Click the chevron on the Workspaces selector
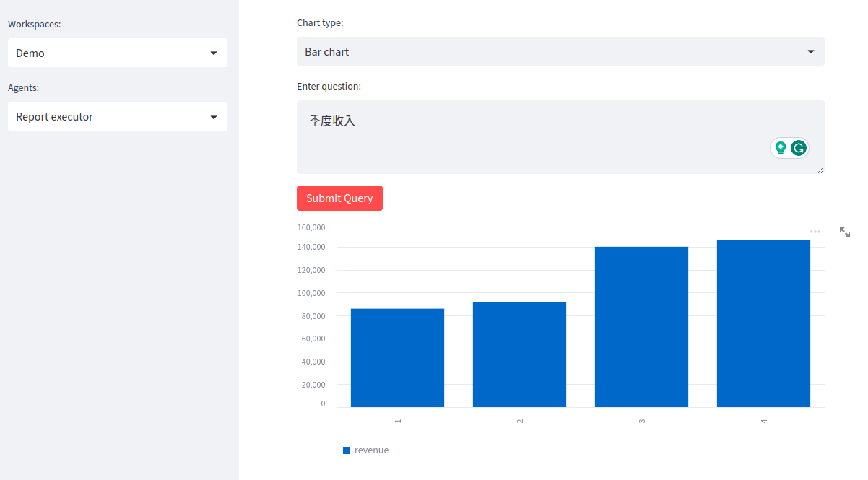Viewport: 868px width, 480px height. (x=214, y=53)
